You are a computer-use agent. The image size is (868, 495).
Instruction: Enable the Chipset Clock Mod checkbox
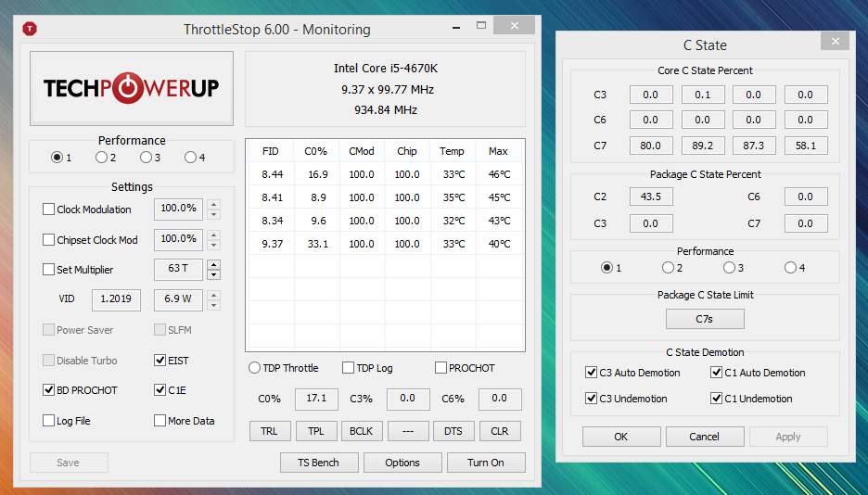(49, 240)
